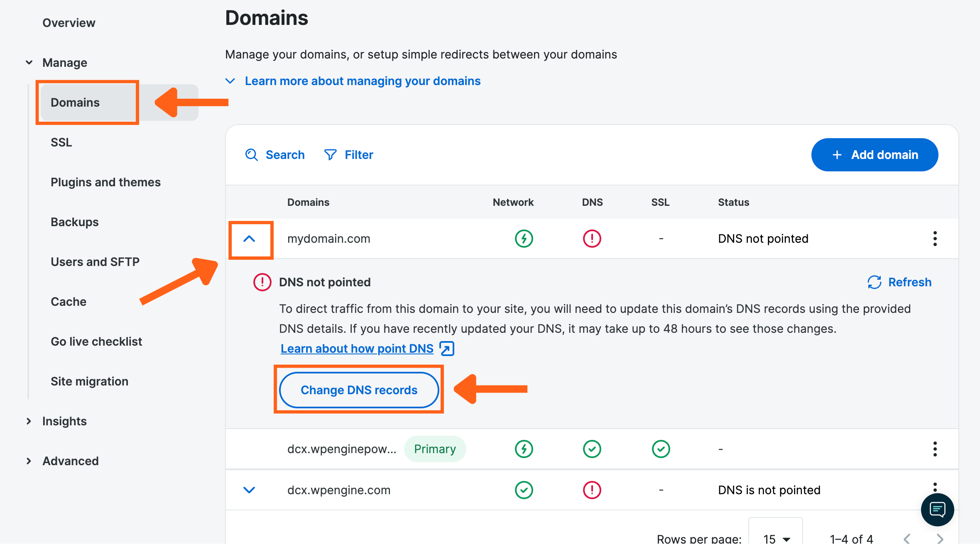Open the Learn about how point DNS link
Screen dimensions: 980x544
[x=357, y=349]
